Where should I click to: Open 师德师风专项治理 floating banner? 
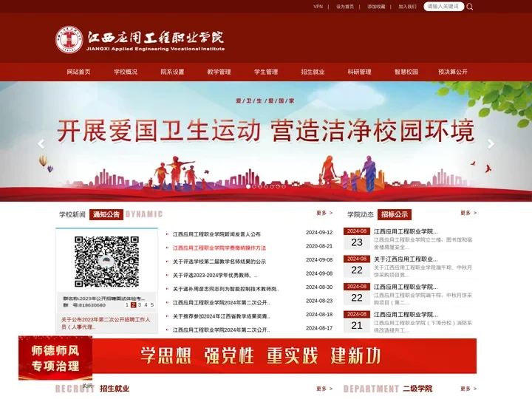coord(55,358)
